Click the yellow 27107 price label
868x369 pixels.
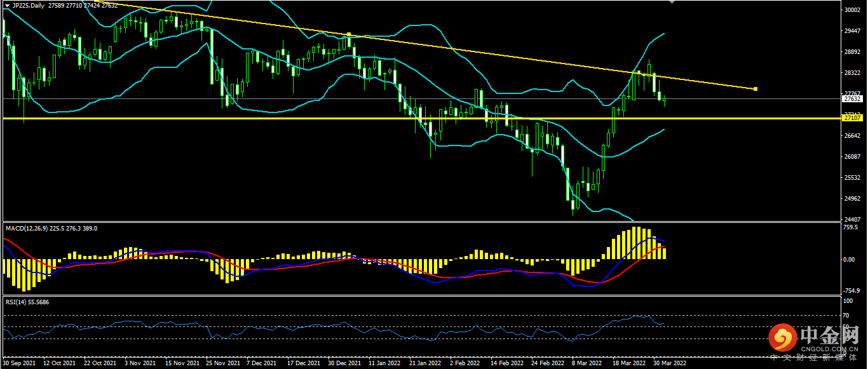point(851,118)
